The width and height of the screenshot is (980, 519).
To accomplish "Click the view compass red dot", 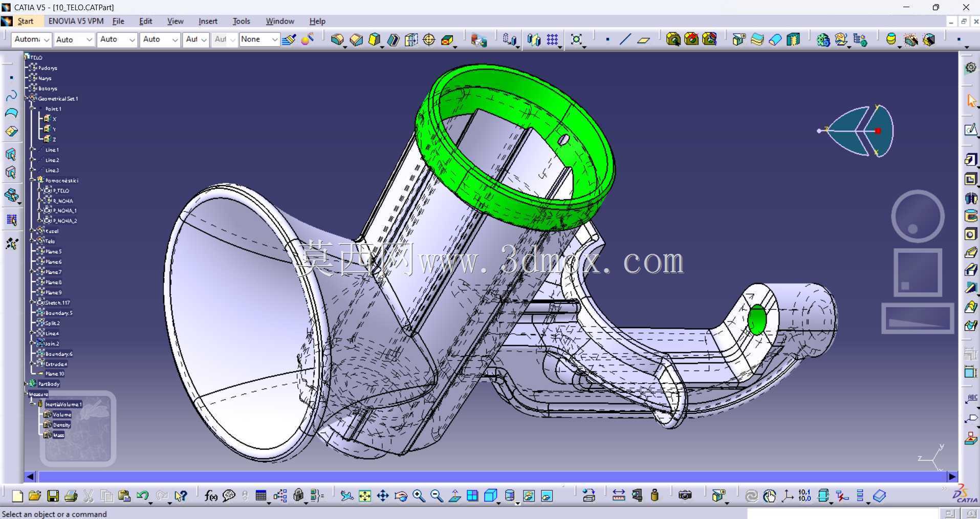I will [x=878, y=131].
